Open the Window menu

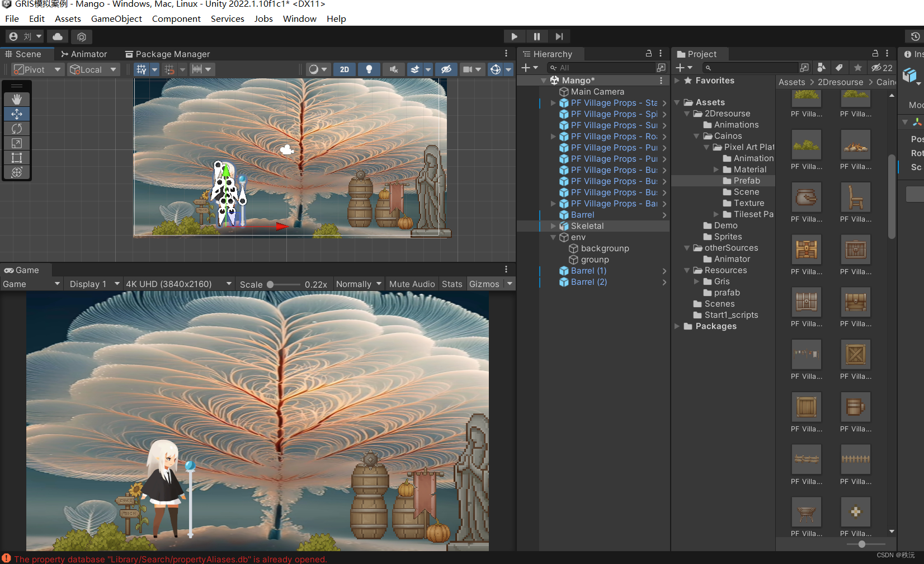(300, 18)
